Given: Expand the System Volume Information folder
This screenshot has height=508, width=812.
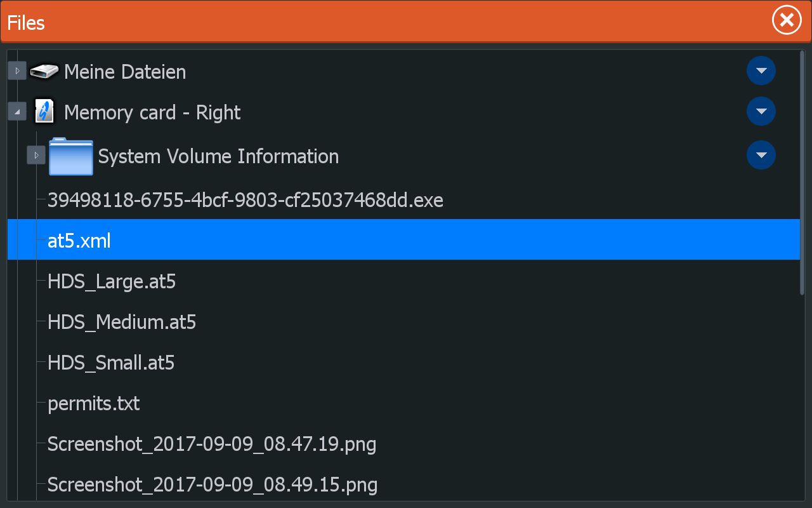Looking at the screenshot, I should [36, 155].
